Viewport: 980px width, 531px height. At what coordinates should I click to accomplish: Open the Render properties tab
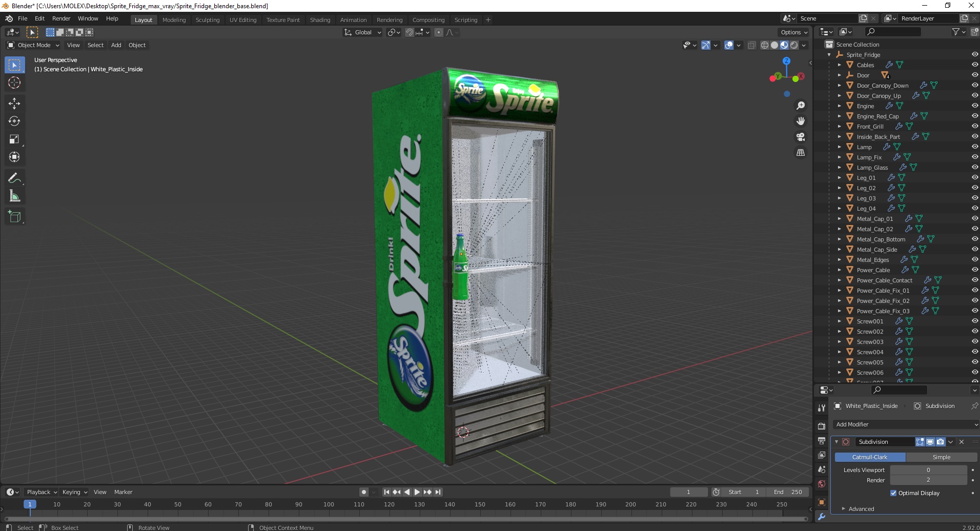click(822, 426)
